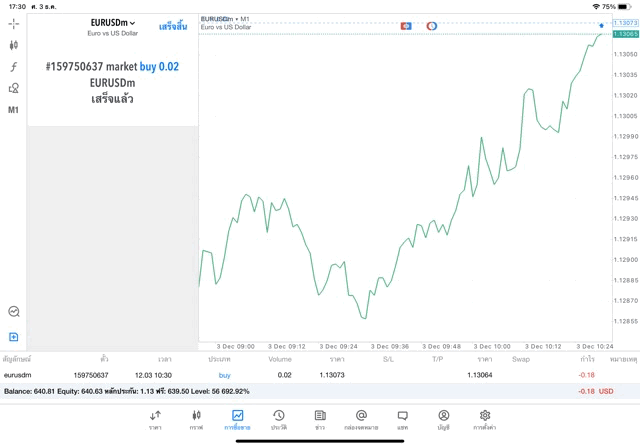640x447 pixels.
Task: Click the blue order level arrow marker
Action: tap(601, 26)
